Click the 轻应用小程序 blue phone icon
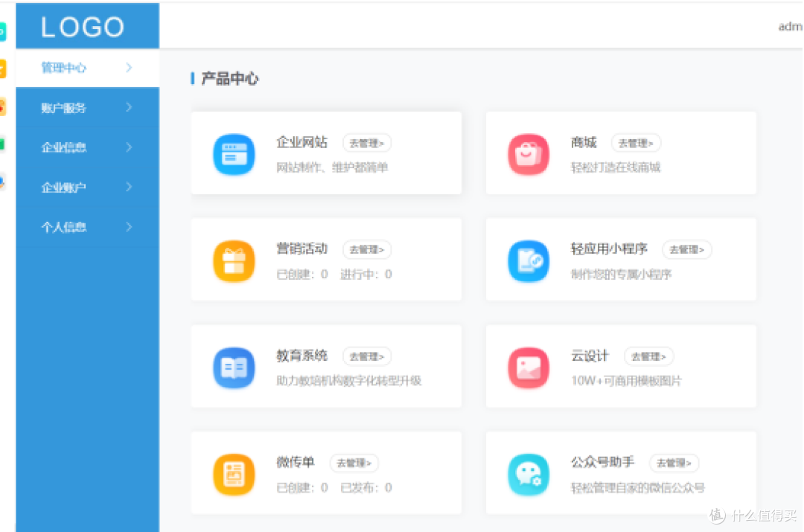Screen dimensions: 804x532 tap(529, 261)
